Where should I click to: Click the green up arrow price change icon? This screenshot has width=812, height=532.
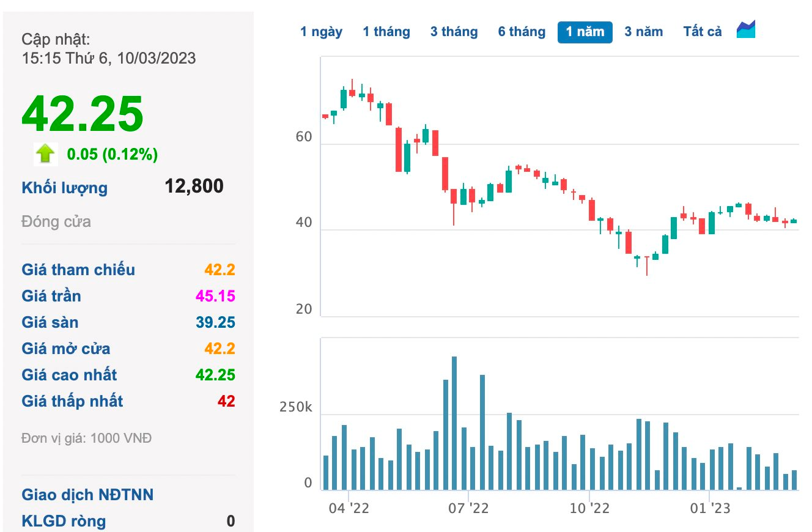(x=46, y=153)
